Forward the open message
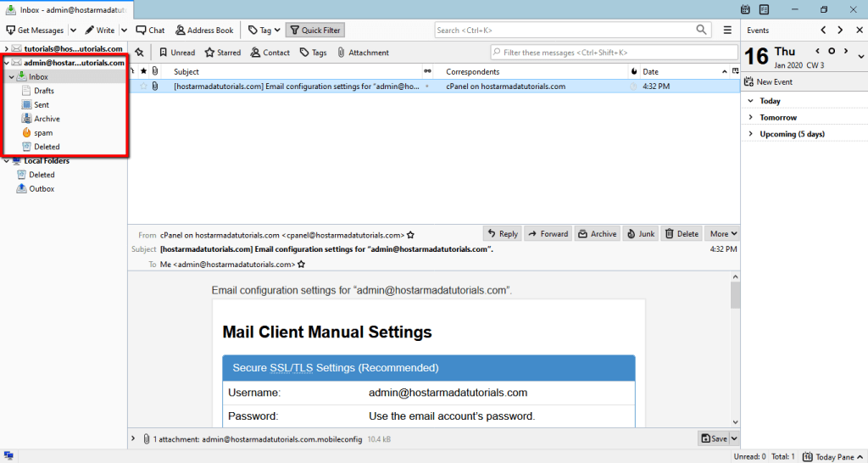This screenshot has height=463, width=868. (x=548, y=234)
